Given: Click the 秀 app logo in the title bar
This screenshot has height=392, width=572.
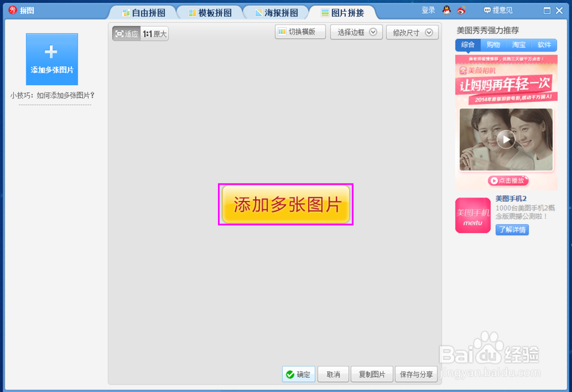Looking at the screenshot, I should [11, 10].
